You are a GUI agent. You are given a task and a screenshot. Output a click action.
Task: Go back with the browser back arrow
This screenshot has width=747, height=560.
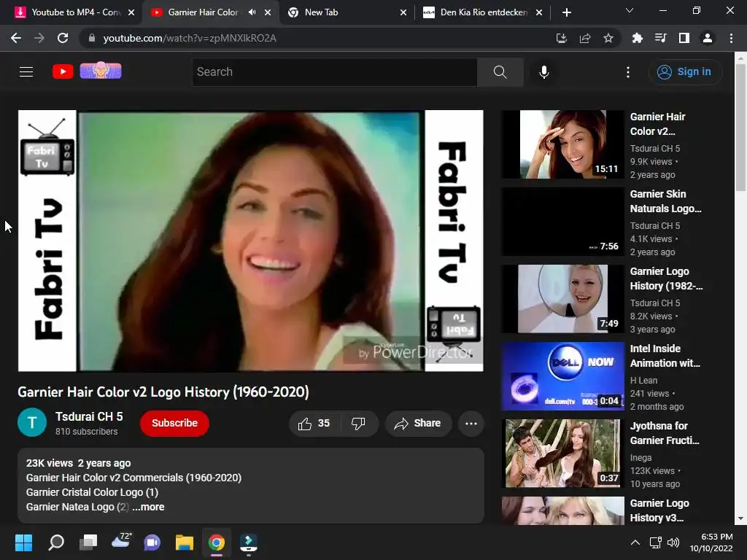click(16, 38)
